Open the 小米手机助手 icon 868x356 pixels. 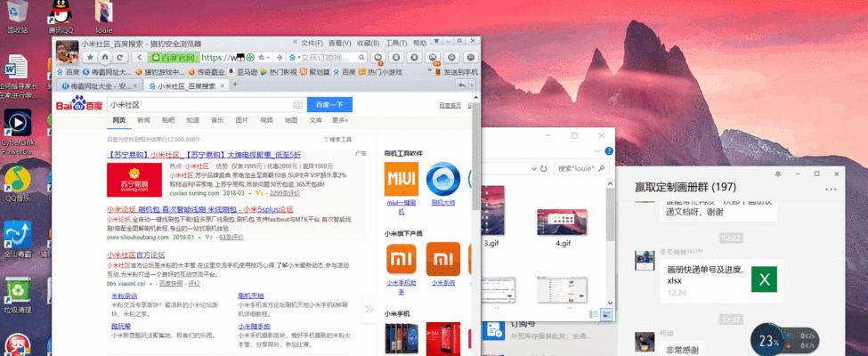click(402, 259)
